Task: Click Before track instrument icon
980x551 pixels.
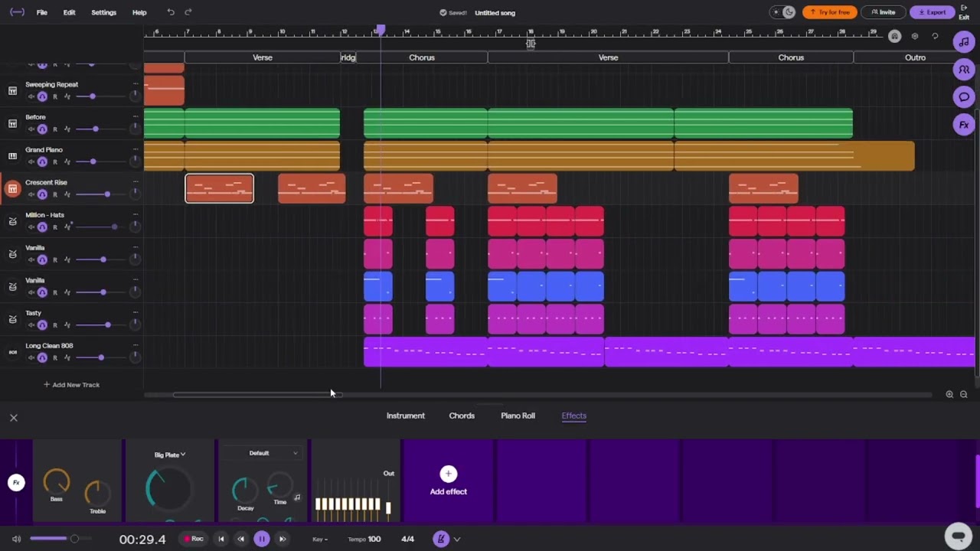Action: (12, 123)
